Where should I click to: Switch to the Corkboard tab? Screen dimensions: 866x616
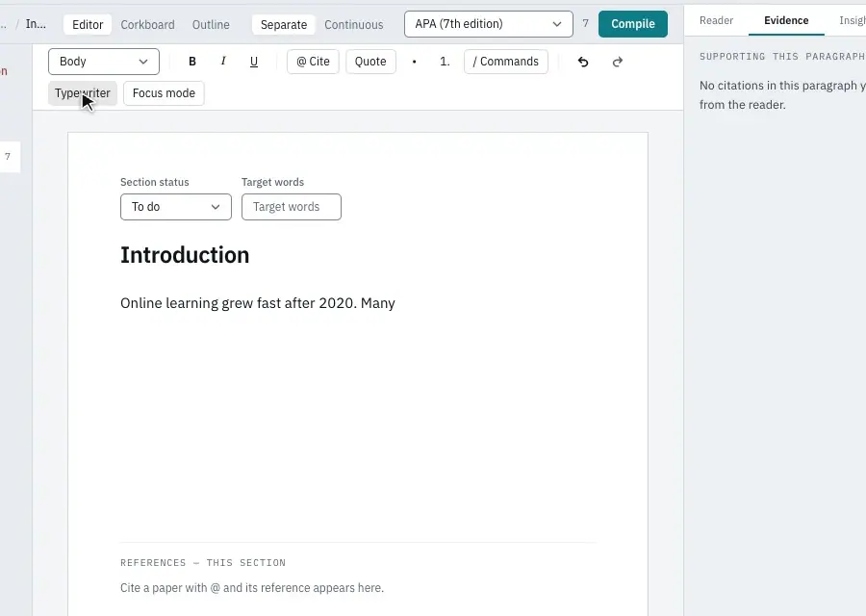coord(147,24)
